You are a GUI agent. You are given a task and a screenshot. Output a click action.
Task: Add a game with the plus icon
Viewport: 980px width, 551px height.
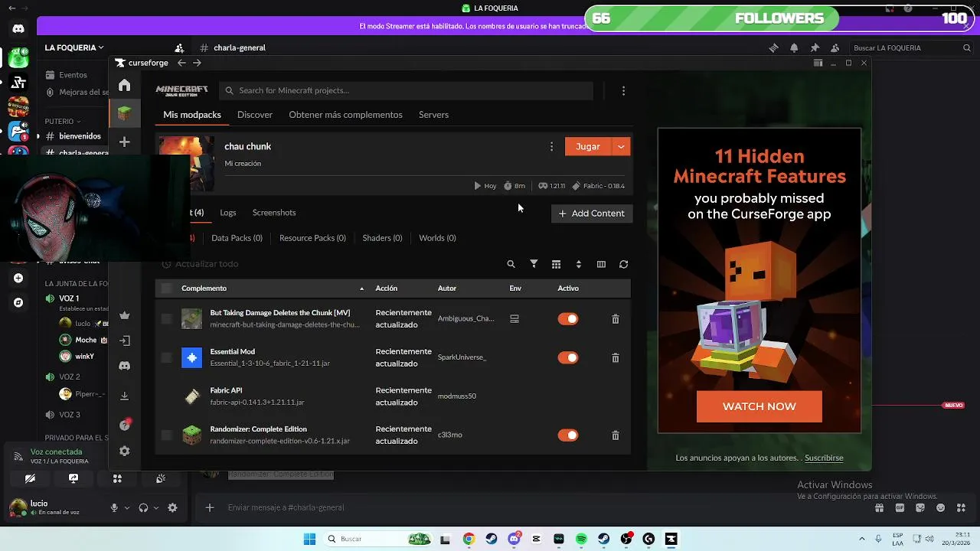point(124,142)
